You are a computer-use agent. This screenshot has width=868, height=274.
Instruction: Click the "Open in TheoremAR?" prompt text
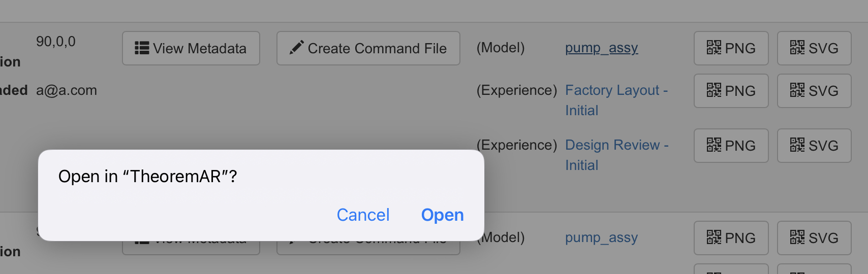tap(147, 177)
